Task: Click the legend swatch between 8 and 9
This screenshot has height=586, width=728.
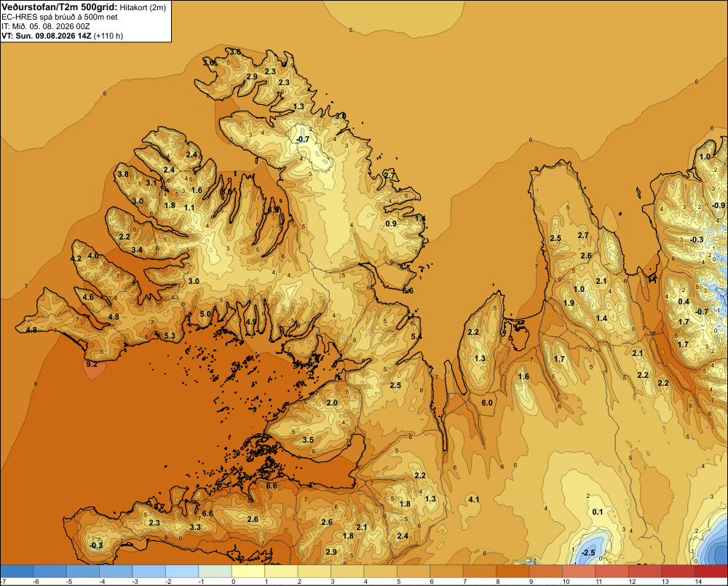Action: pos(513,571)
